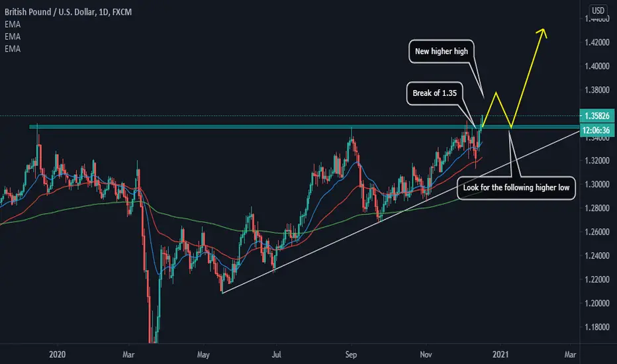Select "Look for the following higher low" callout
This screenshot has height=364, width=617.
click(516, 188)
